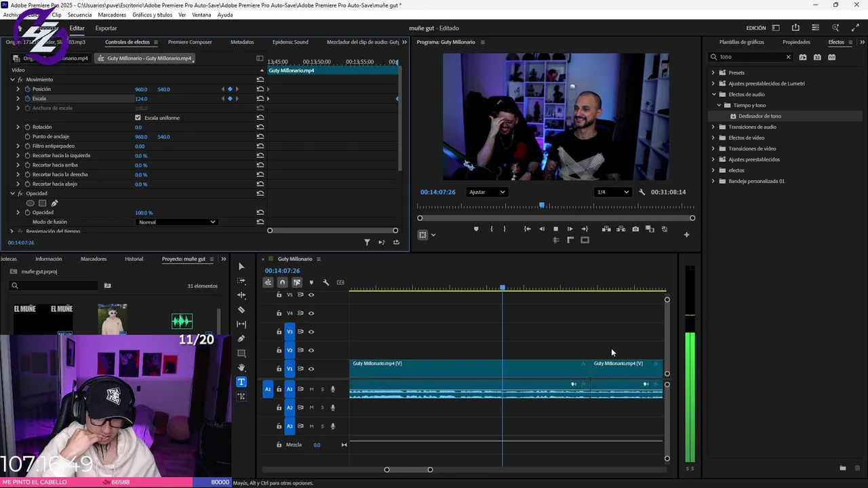Open the Ajustar zoom level dropdown
Image resolution: width=868 pixels, height=488 pixels.
pyautogui.click(x=488, y=192)
